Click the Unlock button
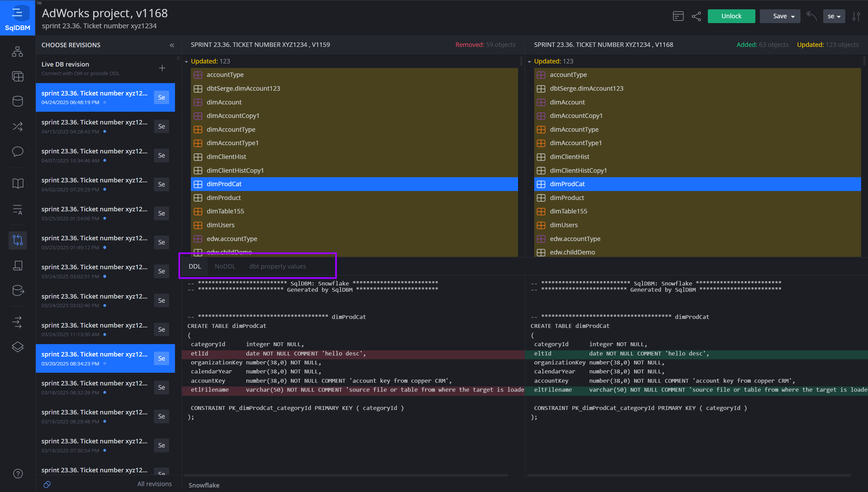 click(731, 16)
